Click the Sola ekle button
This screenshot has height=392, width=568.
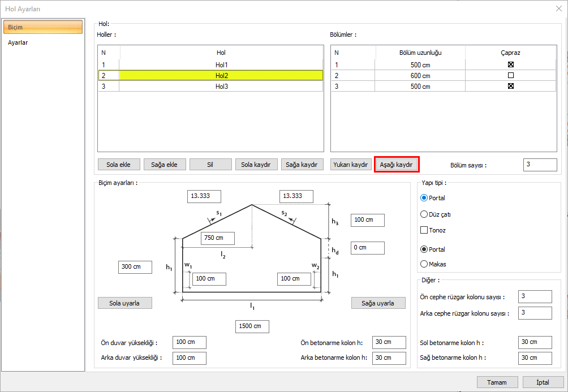(x=118, y=165)
